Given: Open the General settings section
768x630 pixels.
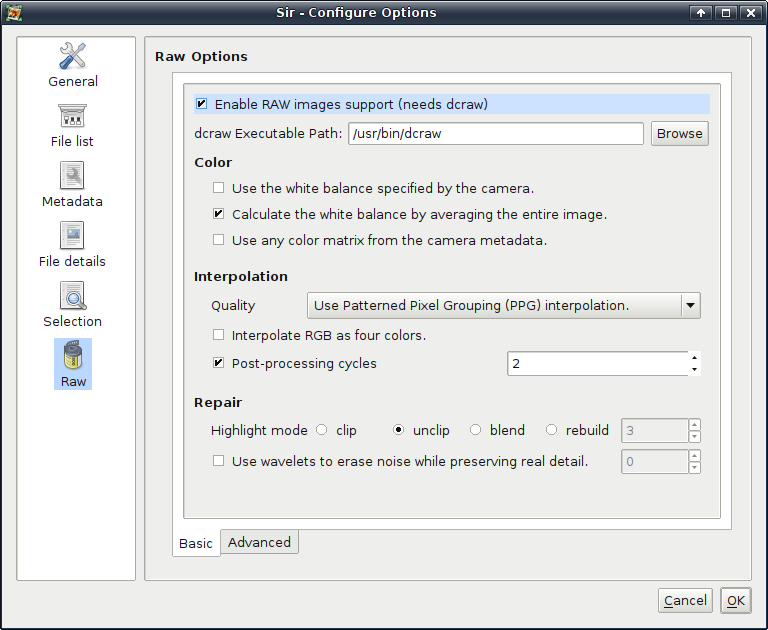Looking at the screenshot, I should click(72, 65).
